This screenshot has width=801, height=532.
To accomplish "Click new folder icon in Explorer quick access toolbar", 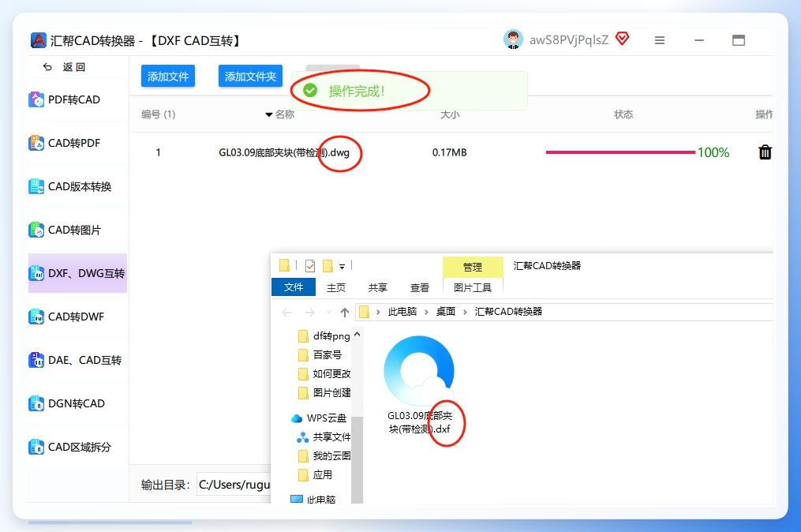I will pos(328,266).
